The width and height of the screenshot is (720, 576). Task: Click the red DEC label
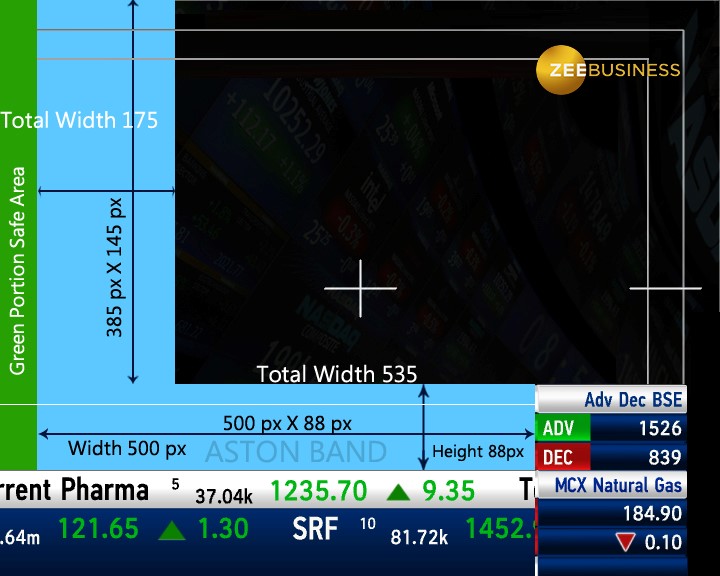[563, 458]
